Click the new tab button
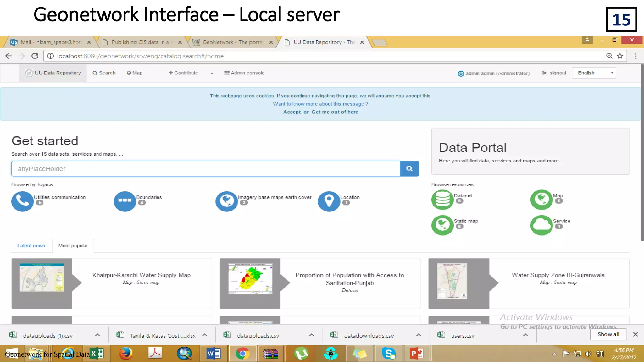Screen dimensions: 644x362 [x=379, y=42]
